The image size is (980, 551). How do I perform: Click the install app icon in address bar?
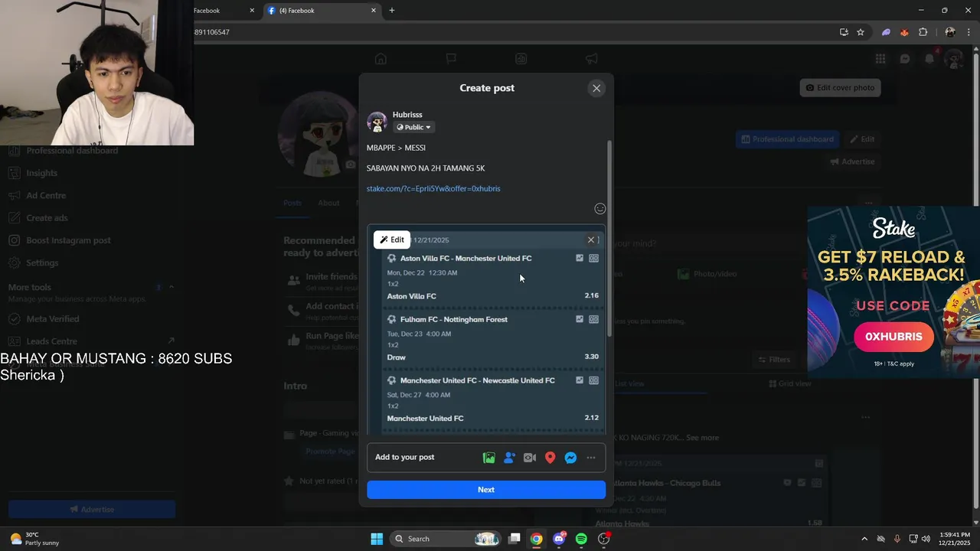pyautogui.click(x=844, y=32)
